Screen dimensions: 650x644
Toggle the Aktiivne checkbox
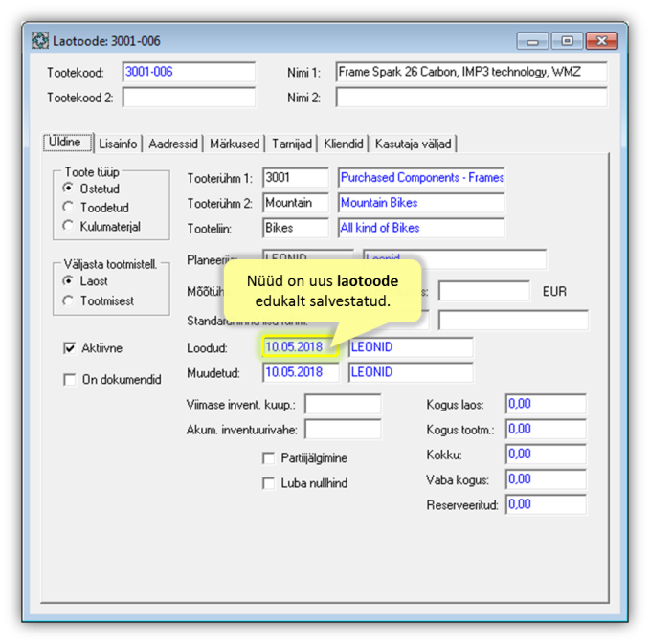pos(70,347)
